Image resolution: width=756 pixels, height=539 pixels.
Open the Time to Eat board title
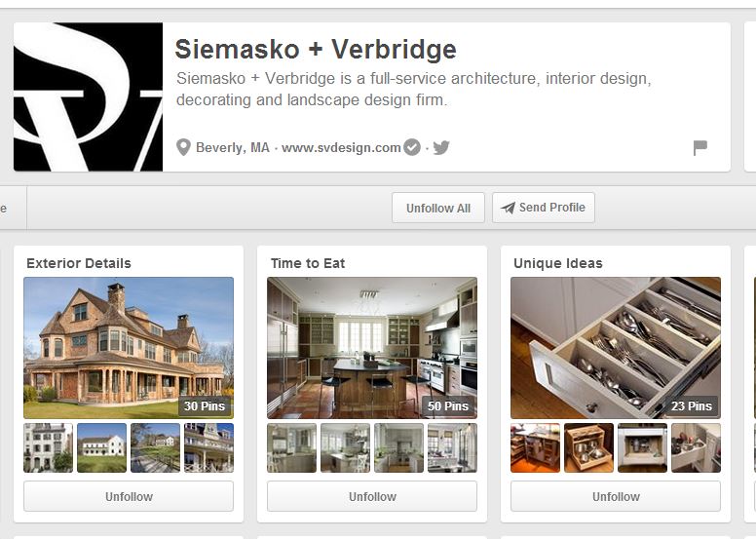pyautogui.click(x=308, y=263)
